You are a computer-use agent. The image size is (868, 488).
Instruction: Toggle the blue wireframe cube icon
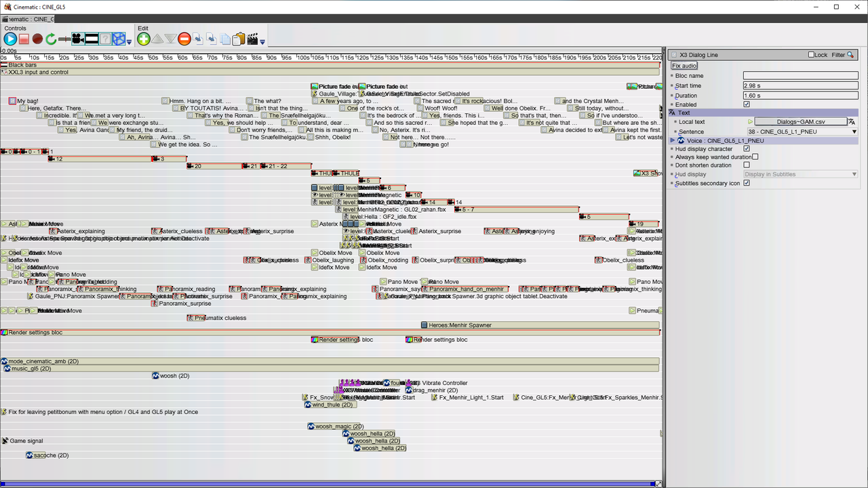tap(119, 39)
